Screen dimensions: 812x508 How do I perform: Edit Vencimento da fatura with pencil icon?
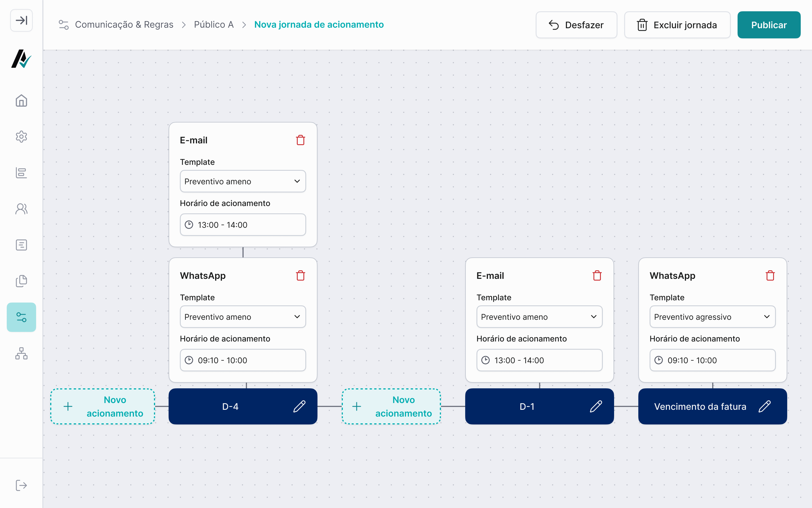coord(765,406)
